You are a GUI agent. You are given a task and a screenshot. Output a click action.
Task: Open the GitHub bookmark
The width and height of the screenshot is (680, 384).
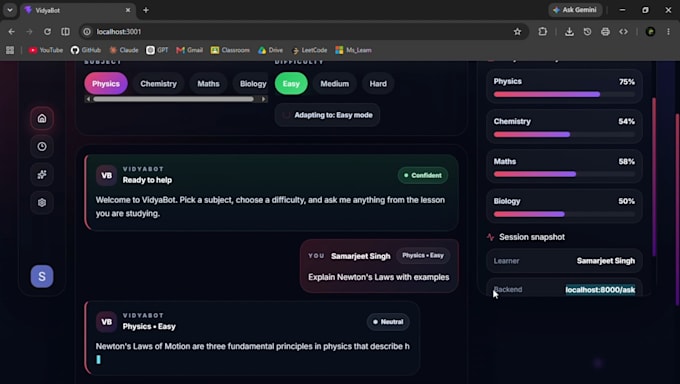pyautogui.click(x=86, y=50)
